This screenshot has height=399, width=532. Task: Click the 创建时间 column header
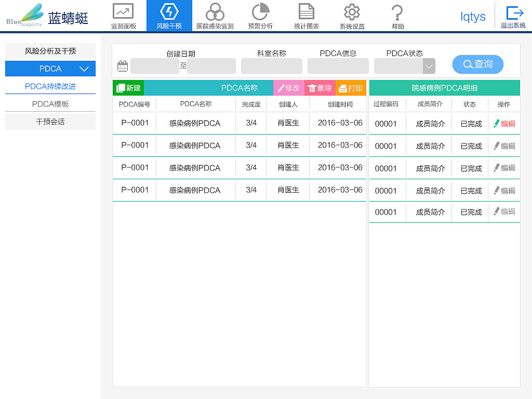340,104
